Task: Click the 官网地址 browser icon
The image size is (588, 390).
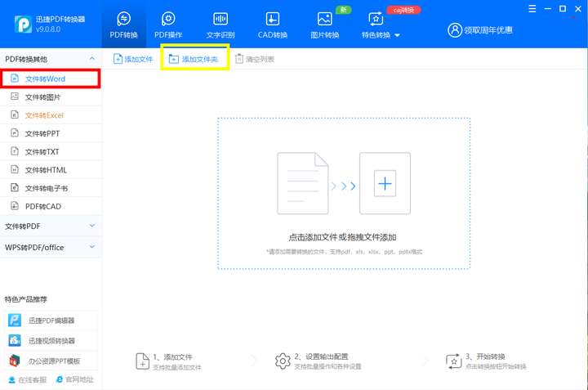Action: 60,379
